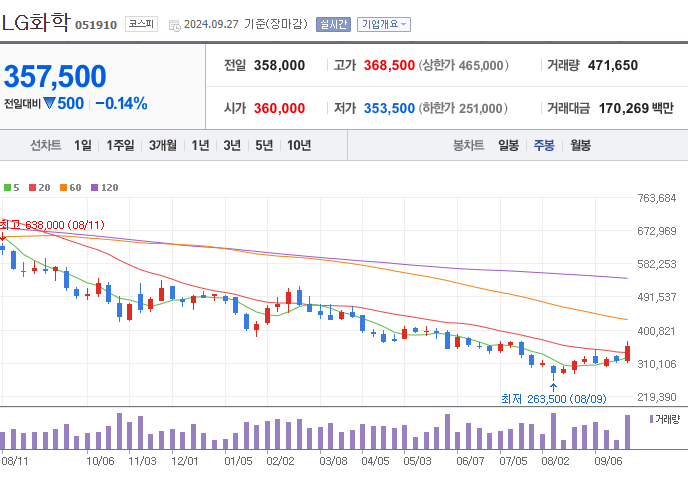This screenshot has height=482, width=688.
Task: Switch to the 월봉 monthly candle chart
Action: [x=580, y=145]
